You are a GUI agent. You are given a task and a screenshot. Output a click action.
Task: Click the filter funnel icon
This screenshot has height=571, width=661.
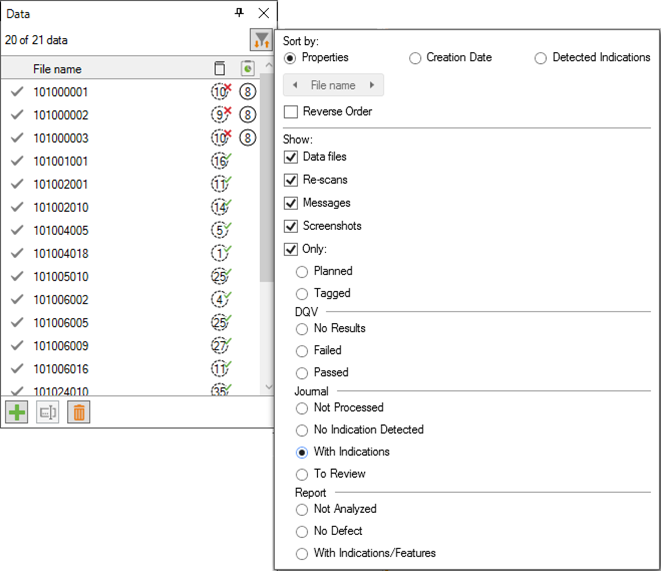261,41
